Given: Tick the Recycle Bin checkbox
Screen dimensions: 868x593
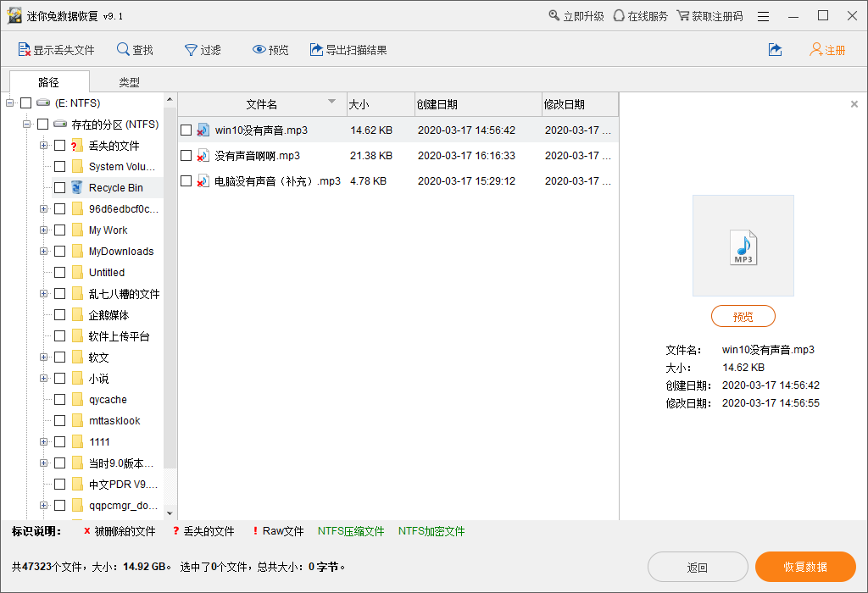Looking at the screenshot, I should coord(60,187).
